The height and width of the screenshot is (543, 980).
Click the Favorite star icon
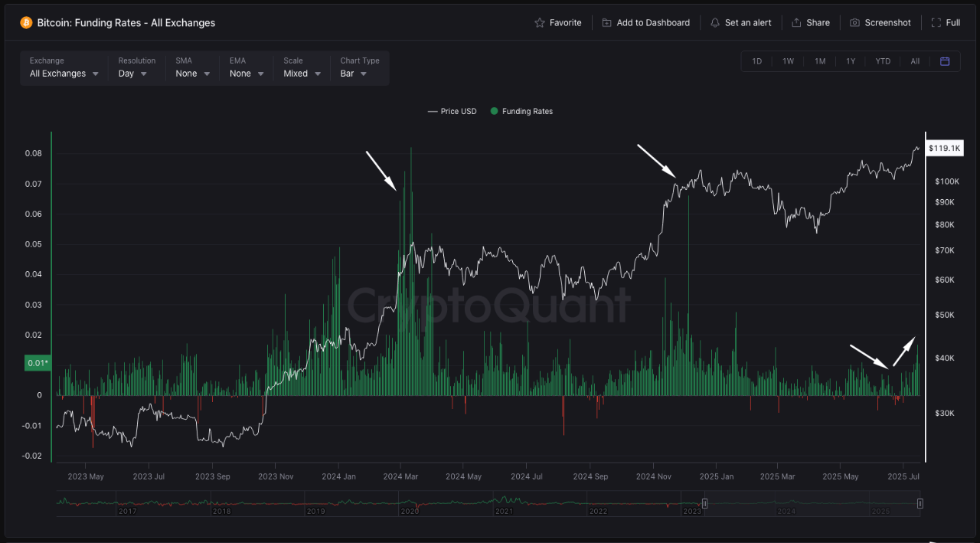(x=538, y=22)
